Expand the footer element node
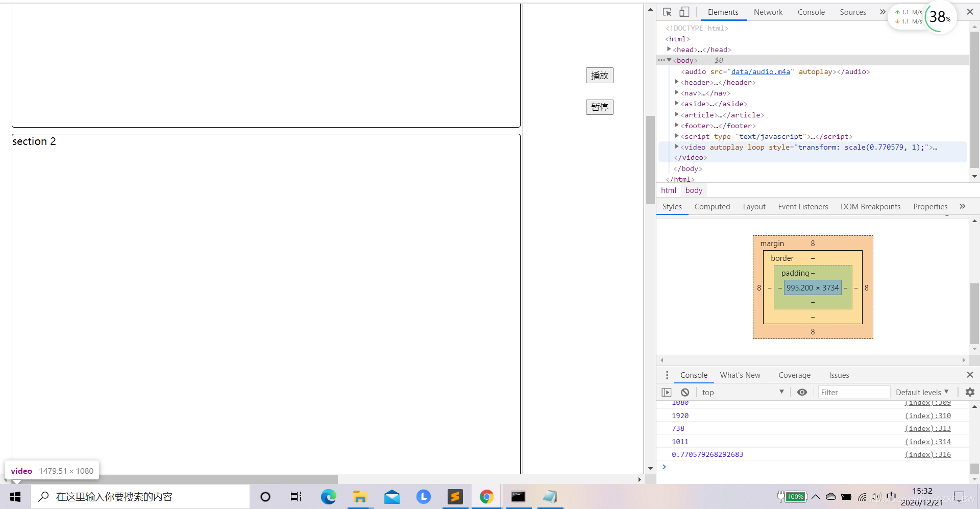 click(x=677, y=125)
